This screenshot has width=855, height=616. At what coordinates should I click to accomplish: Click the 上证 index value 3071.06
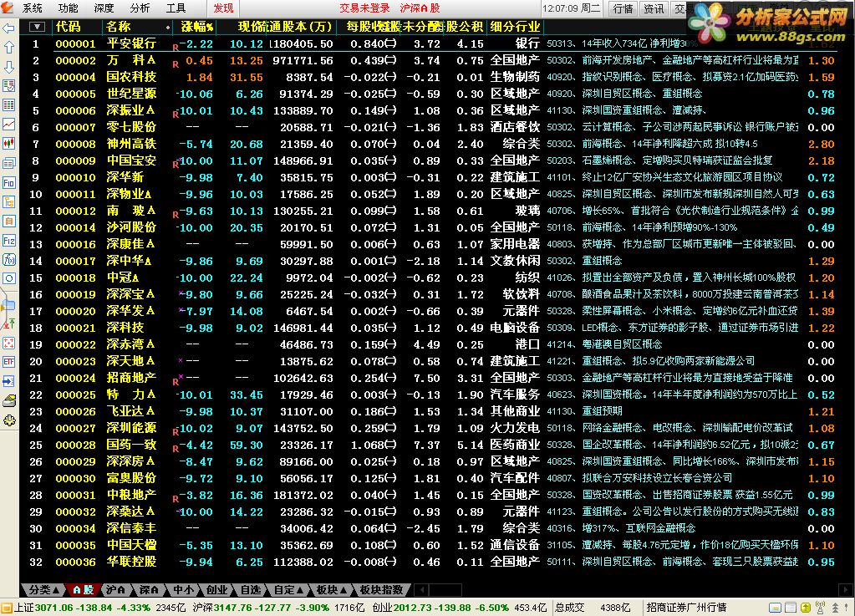point(53,608)
